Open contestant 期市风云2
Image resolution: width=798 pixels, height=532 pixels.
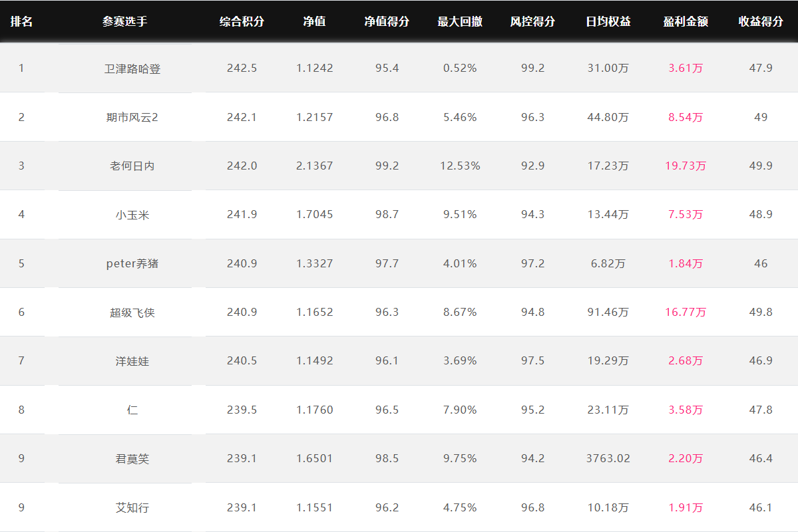click(132, 118)
